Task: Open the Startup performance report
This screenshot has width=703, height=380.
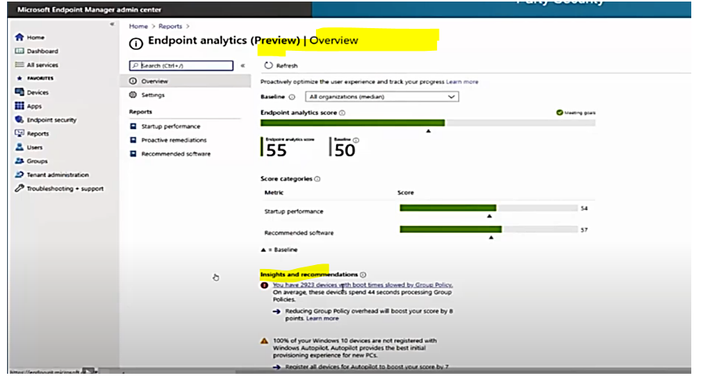Action: (171, 126)
